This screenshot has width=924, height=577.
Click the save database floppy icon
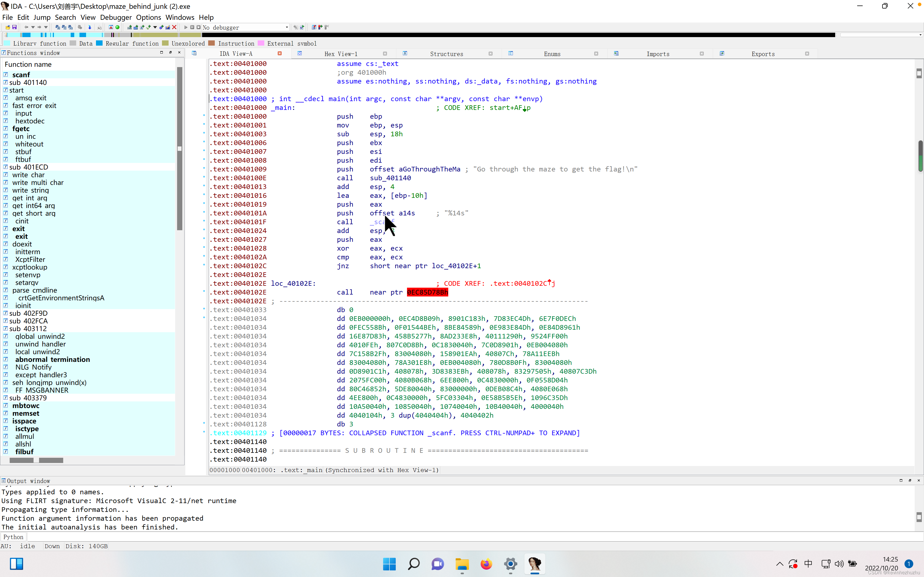(15, 27)
